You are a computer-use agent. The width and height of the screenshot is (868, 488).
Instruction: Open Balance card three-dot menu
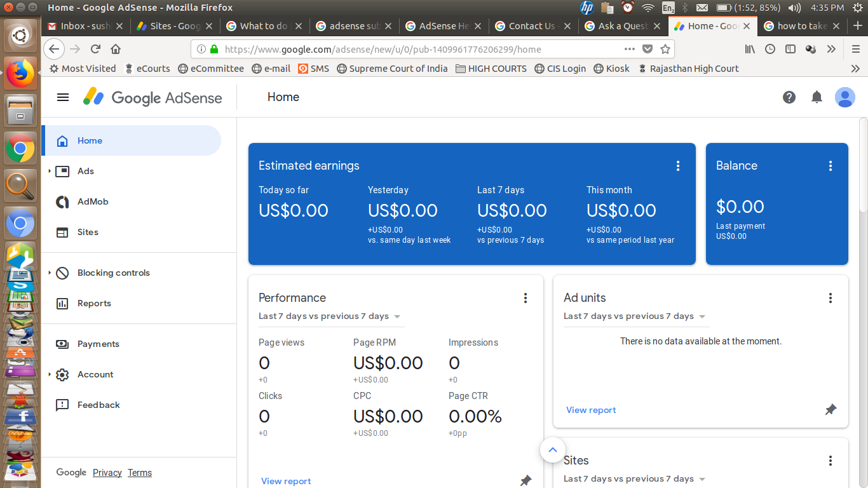point(831,166)
